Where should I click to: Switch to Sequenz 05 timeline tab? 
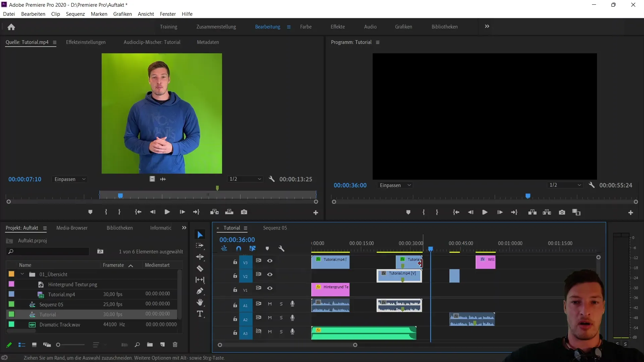point(275,228)
